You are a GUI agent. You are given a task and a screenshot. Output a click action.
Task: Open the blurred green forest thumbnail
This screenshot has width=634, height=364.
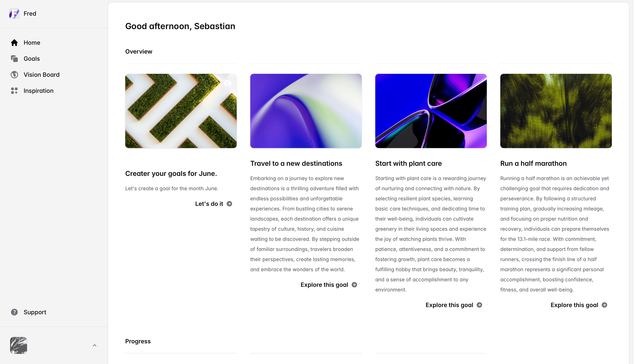coord(556,111)
